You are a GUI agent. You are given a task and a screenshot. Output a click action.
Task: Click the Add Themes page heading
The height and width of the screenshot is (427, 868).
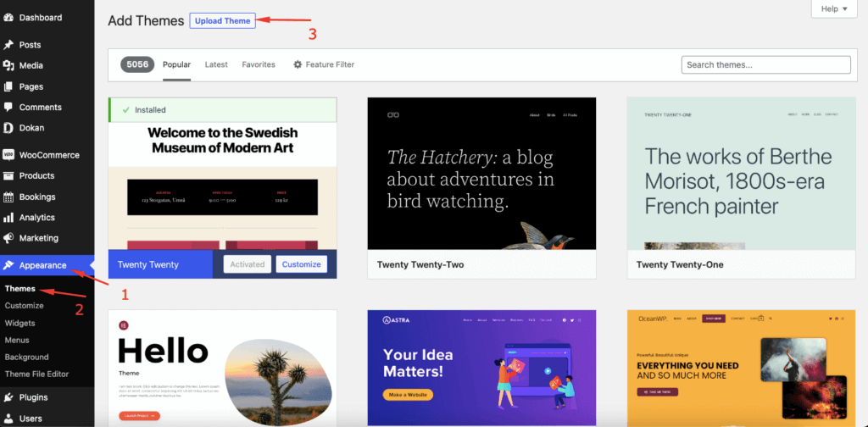click(x=146, y=21)
